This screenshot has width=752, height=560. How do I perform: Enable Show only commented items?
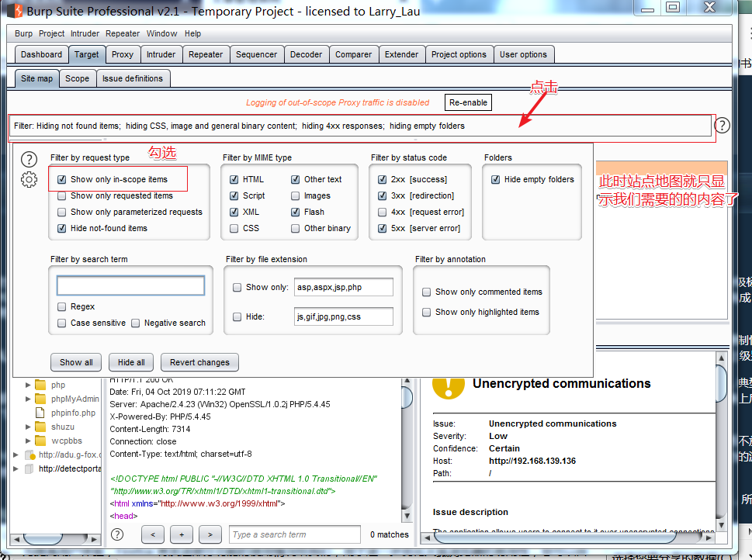pos(426,292)
